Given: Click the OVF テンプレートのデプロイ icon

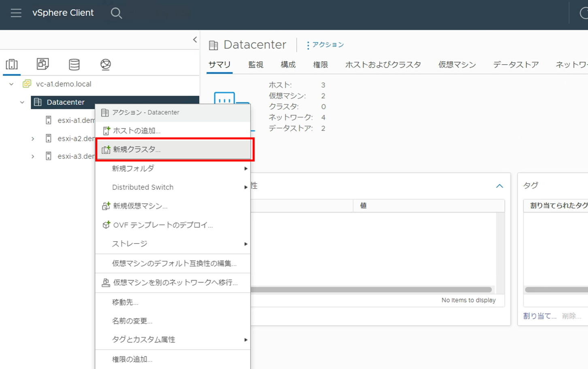Looking at the screenshot, I should tap(106, 225).
